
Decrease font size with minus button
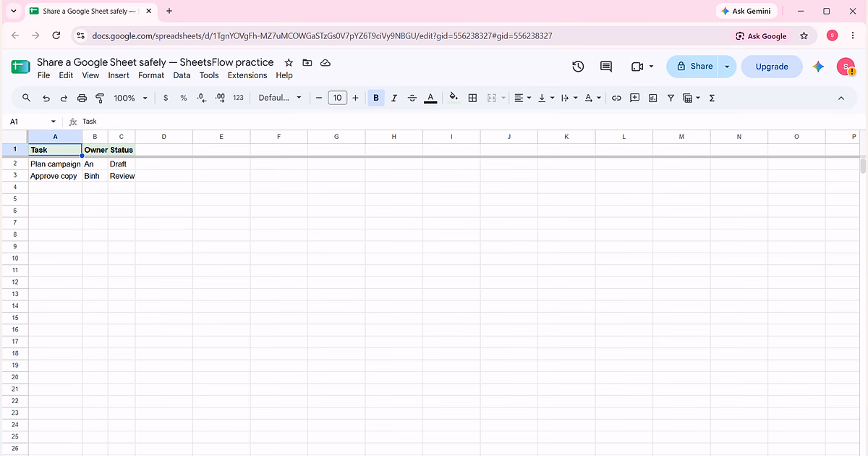coord(318,98)
